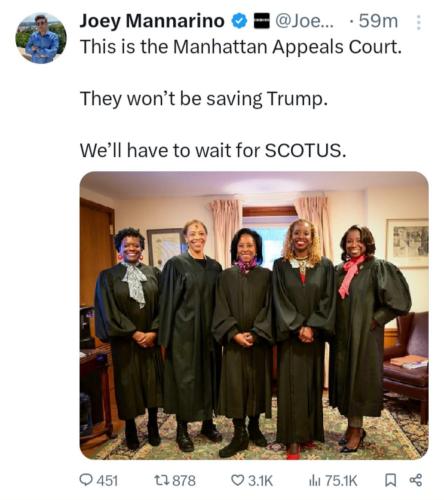Open the three-dot more options menu
Viewport: 444px width, 500px height.
tap(419, 22)
